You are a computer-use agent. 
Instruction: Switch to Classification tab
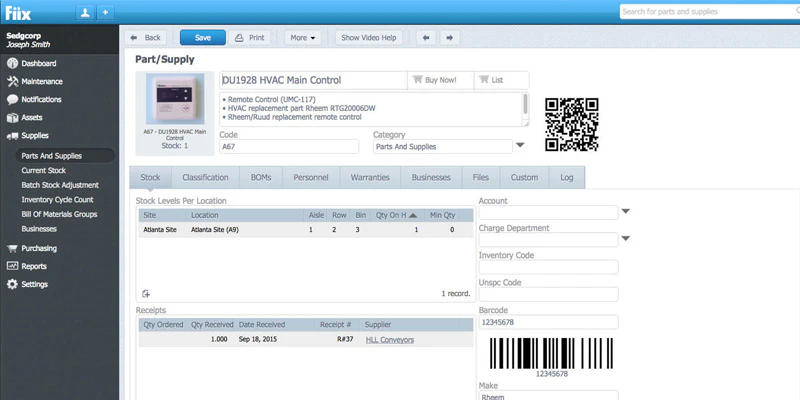point(205,178)
